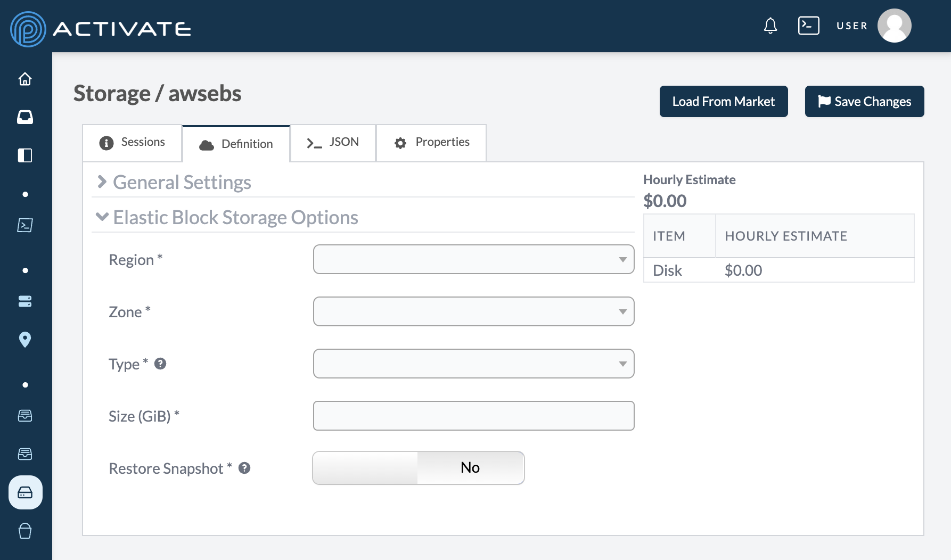Click the Storage / awsebs page title

coord(158,93)
